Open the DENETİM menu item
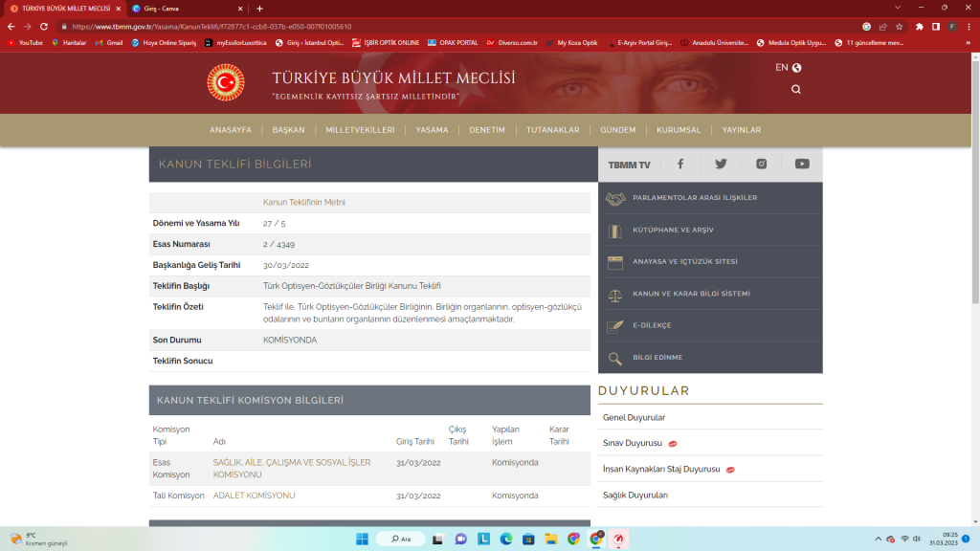The image size is (980, 551). 487,130
